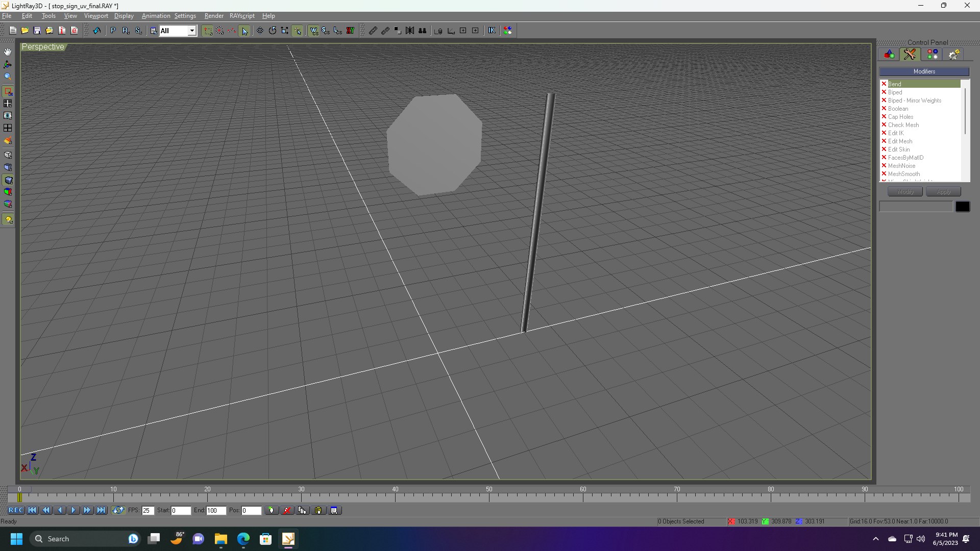The image size is (980, 551).
Task: Switch to the Materials color dots tab
Action: (933, 54)
